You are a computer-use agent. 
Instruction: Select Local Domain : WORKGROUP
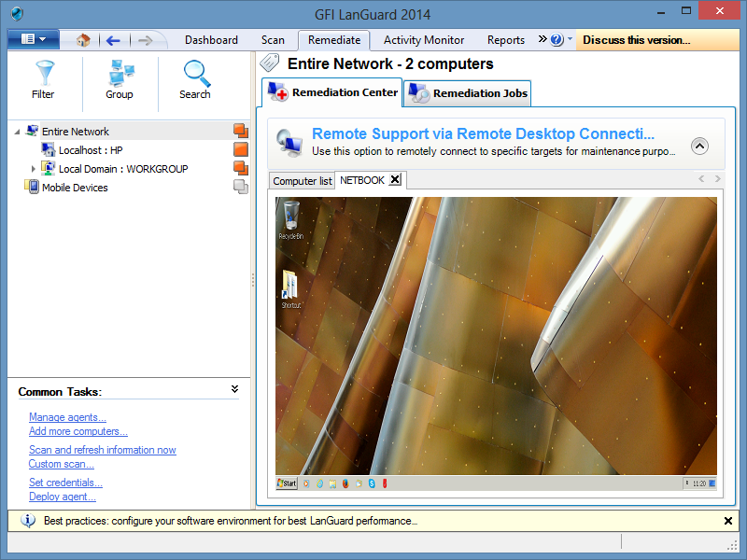(x=123, y=169)
